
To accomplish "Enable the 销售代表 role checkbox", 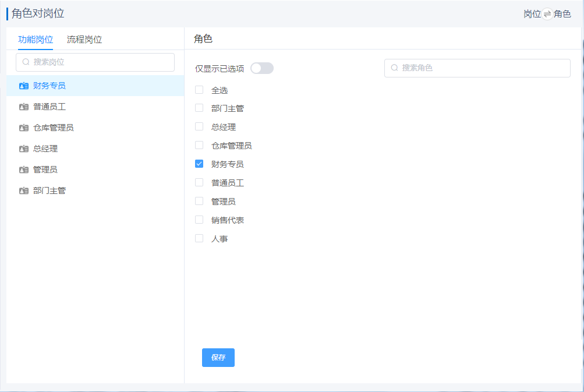I will pyautogui.click(x=199, y=220).
